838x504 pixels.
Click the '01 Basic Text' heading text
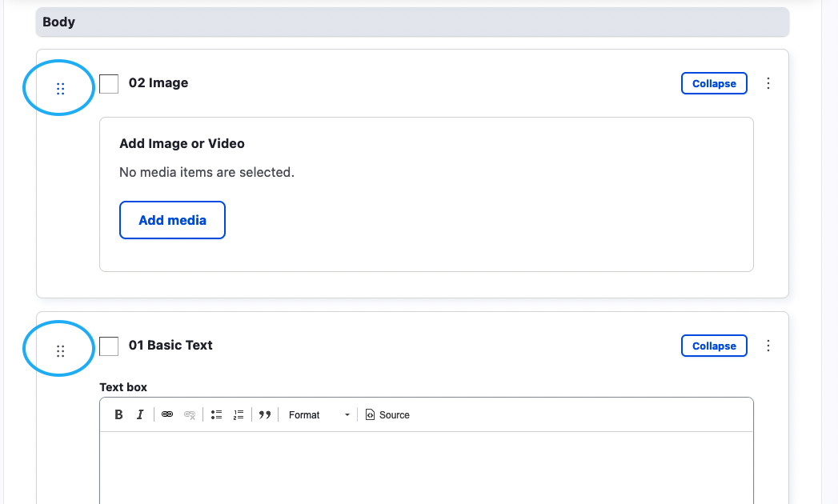170,346
